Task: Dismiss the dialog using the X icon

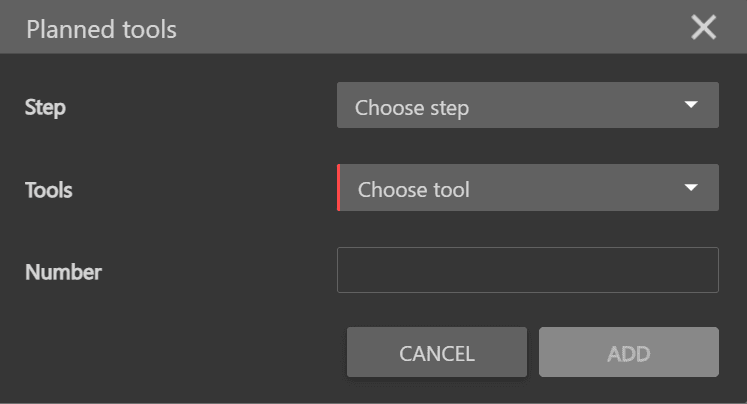Action: point(703,28)
